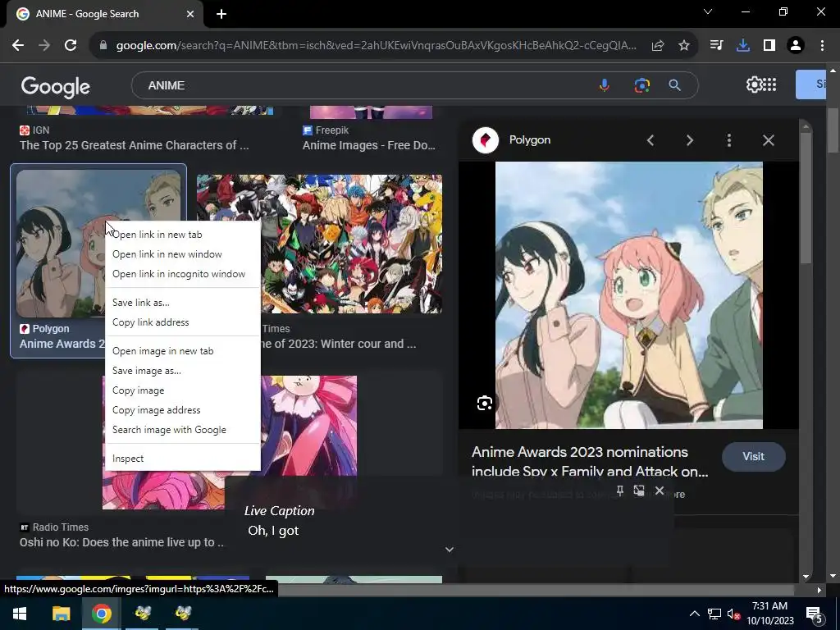Screen dimensions: 840x630
Task: Bookmark this page with the star icon
Action: pos(684,46)
